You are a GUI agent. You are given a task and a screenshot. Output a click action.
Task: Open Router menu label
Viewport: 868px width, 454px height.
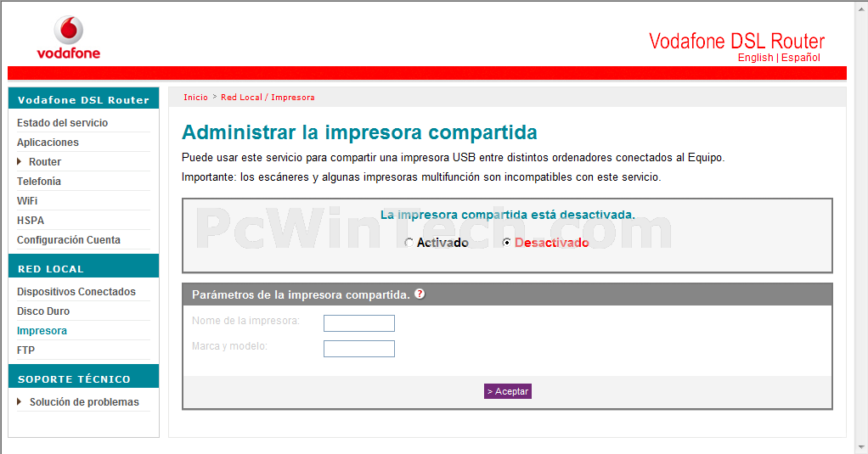coord(45,162)
